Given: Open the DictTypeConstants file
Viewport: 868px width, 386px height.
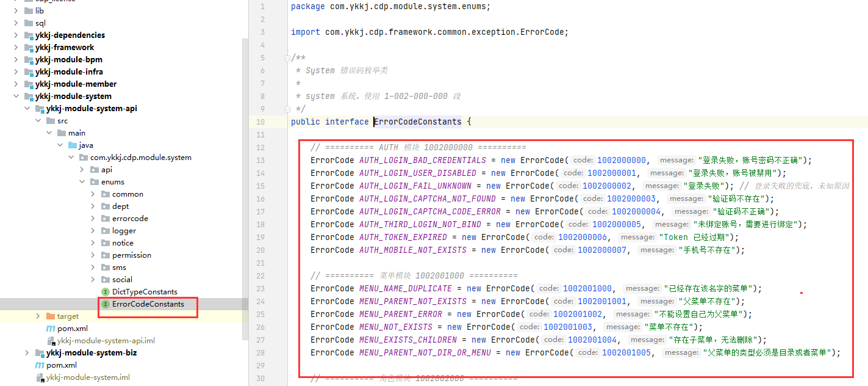Looking at the screenshot, I should (145, 291).
